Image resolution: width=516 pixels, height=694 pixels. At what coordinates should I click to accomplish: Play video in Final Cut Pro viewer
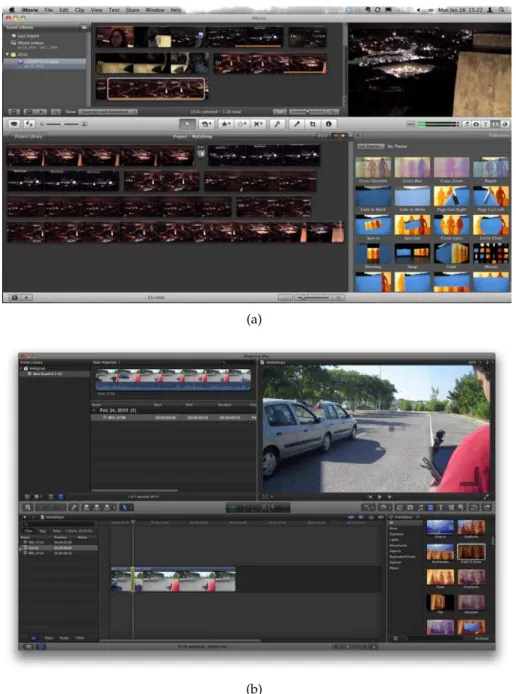click(379, 497)
